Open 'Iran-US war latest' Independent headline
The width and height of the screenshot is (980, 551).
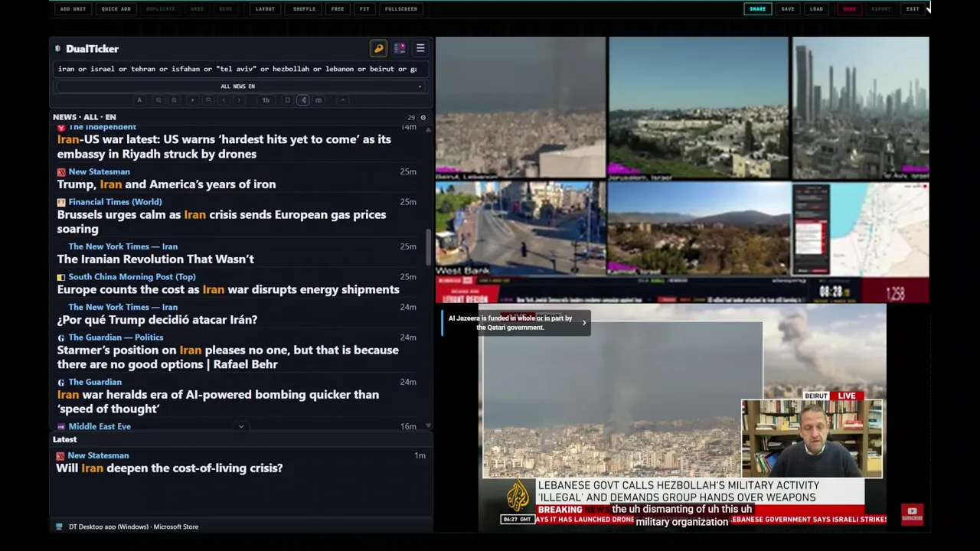pyautogui.click(x=224, y=147)
